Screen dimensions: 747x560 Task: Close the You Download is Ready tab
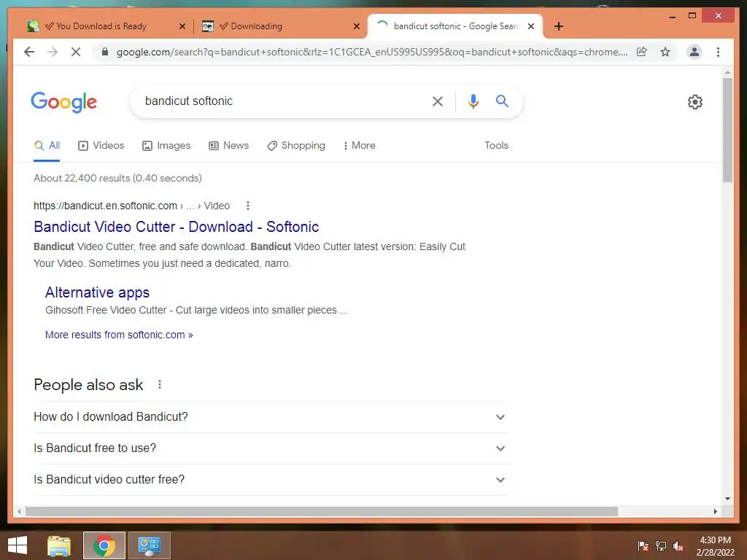coord(182,26)
